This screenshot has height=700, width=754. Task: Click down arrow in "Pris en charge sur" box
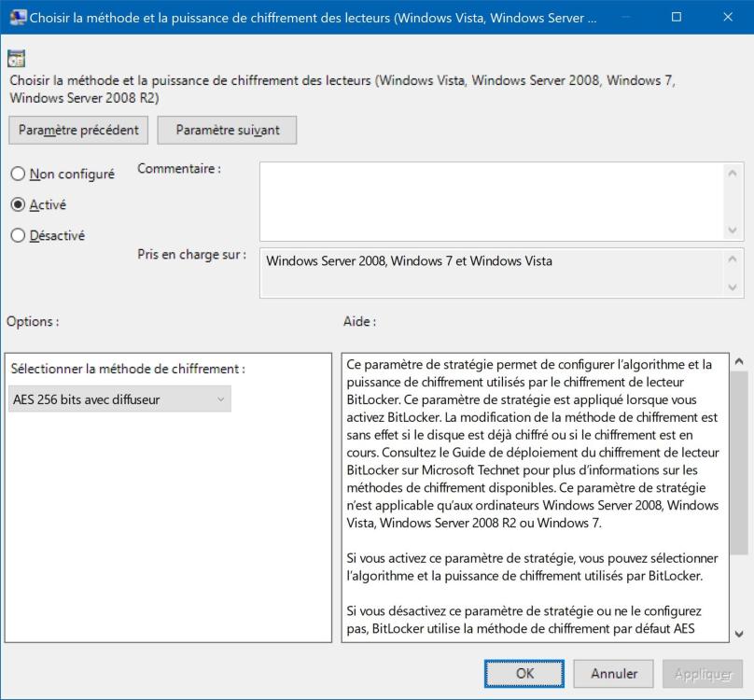(733, 287)
